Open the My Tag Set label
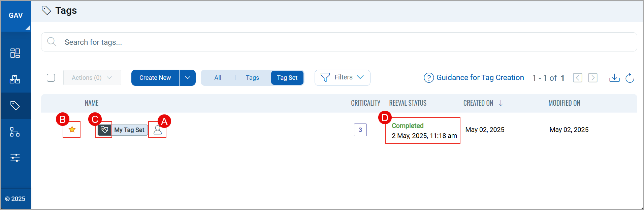644x210 pixels. point(129,130)
